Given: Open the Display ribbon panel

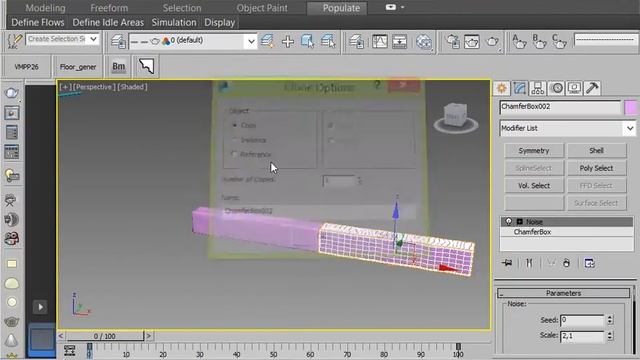Looking at the screenshot, I should coord(220,22).
